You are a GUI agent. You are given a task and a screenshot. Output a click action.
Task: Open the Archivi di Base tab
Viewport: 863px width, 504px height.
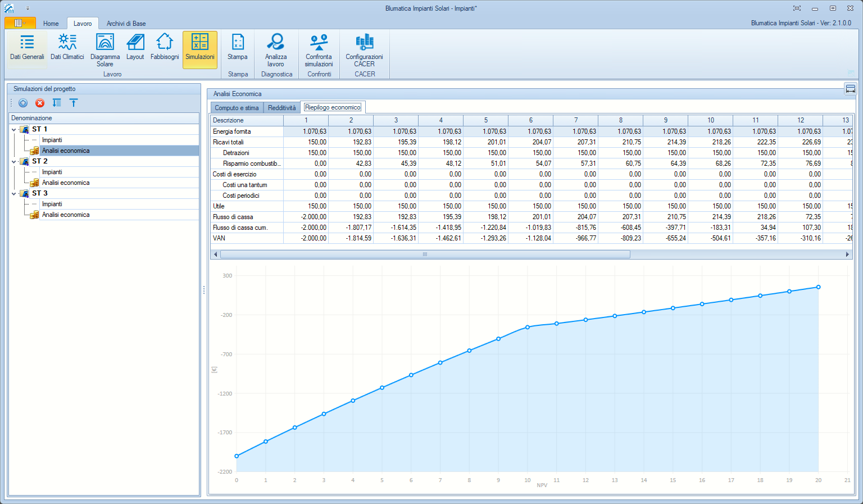click(x=126, y=24)
